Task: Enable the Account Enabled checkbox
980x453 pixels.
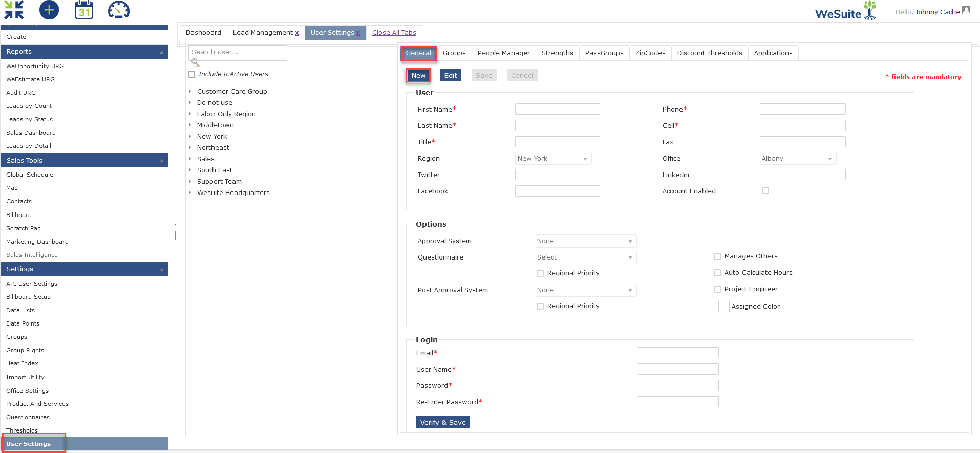Action: pyautogui.click(x=765, y=190)
